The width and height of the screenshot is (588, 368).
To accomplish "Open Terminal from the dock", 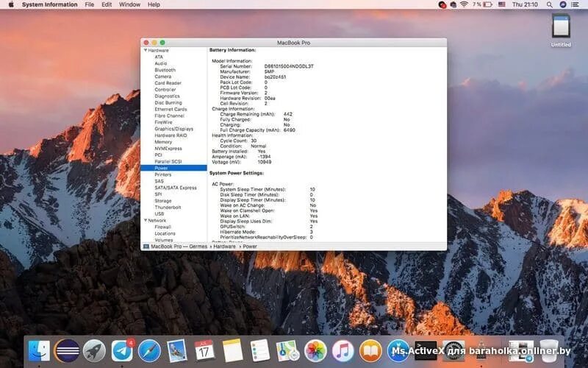I will coord(426,351).
